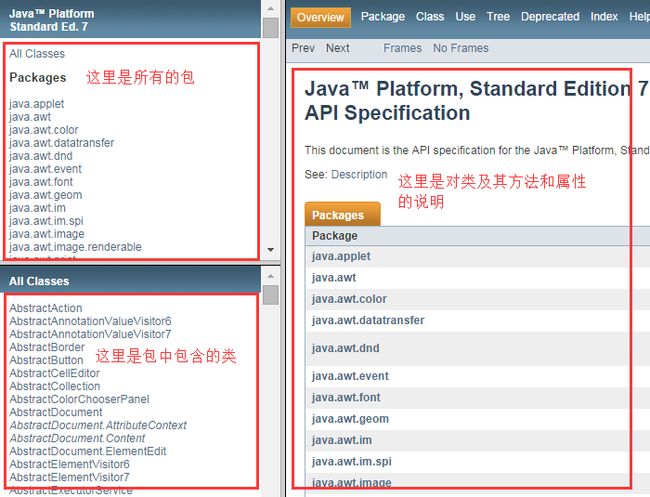This screenshot has width=650, height=497.
Task: Open the Overview tab in navigation bar
Action: 320,17
